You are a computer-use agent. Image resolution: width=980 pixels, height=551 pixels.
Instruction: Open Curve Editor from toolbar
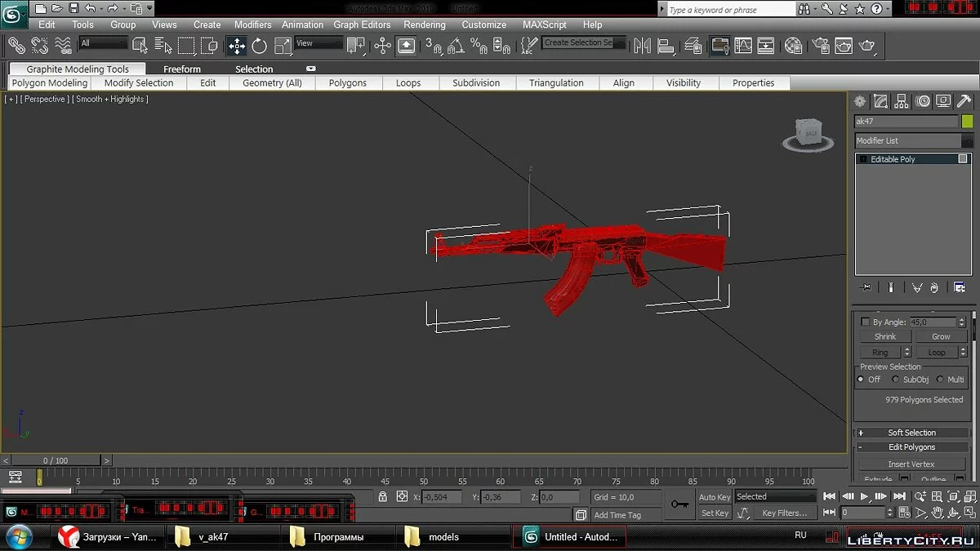click(742, 46)
